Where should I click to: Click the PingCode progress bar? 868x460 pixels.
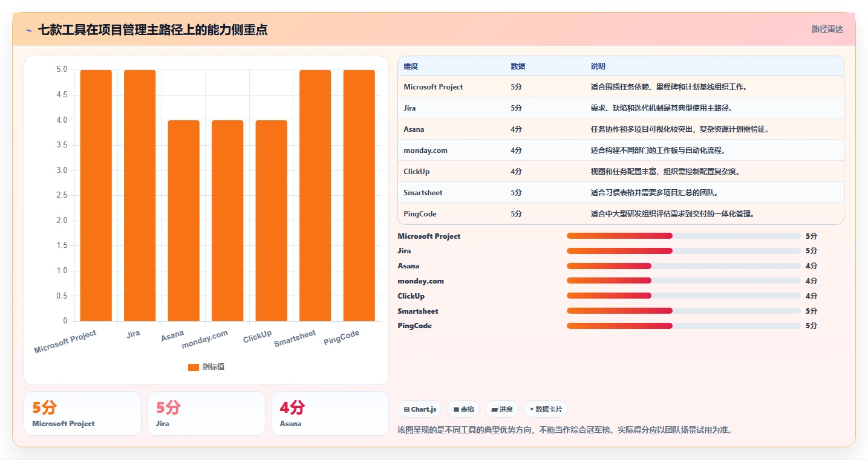click(x=684, y=326)
